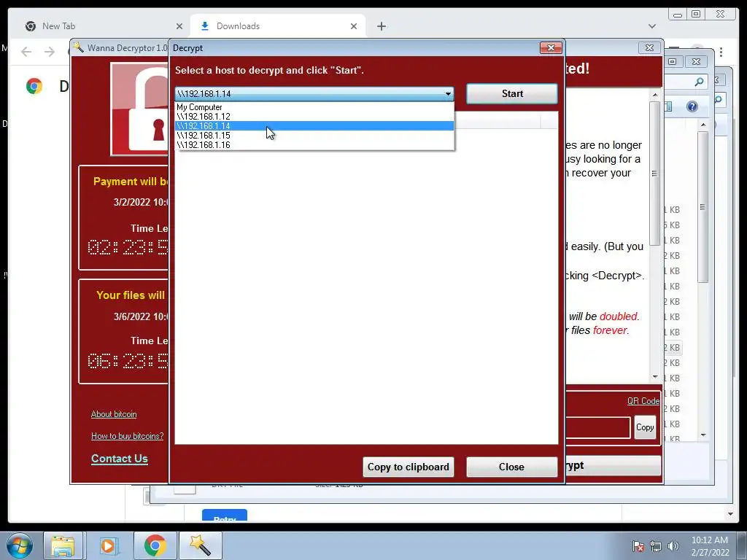Viewport: 747px width, 560px height.
Task: Open the How to buy bitcoins link
Action: click(127, 436)
